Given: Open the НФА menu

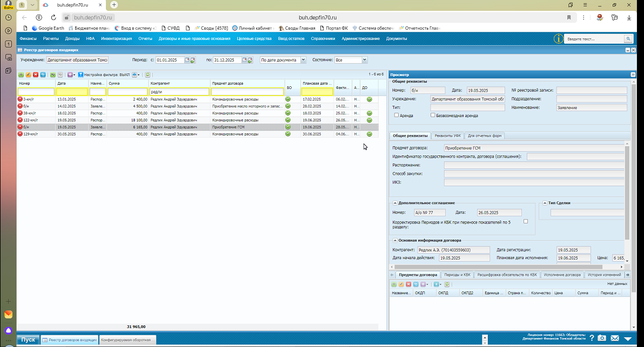Looking at the screenshot, I should click(90, 38).
